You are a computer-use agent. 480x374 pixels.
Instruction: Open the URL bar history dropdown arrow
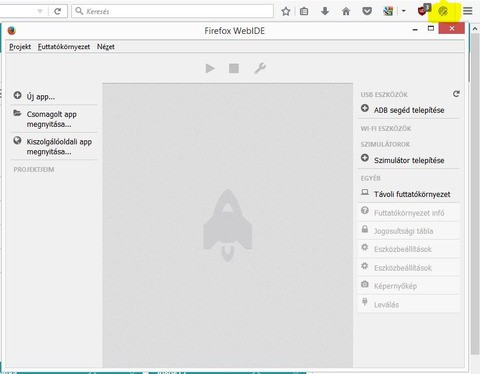[x=40, y=11]
